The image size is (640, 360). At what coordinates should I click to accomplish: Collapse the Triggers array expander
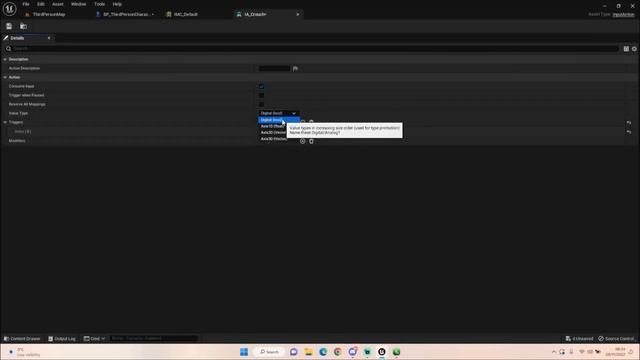[x=5, y=122]
